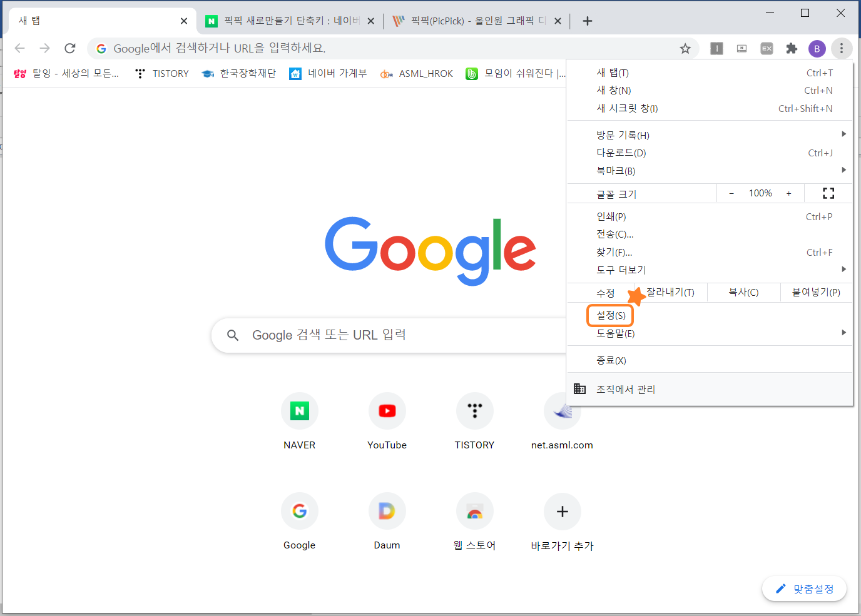Open 웹 스토어 shortcut tile
The width and height of the screenshot is (861, 616).
point(475,521)
